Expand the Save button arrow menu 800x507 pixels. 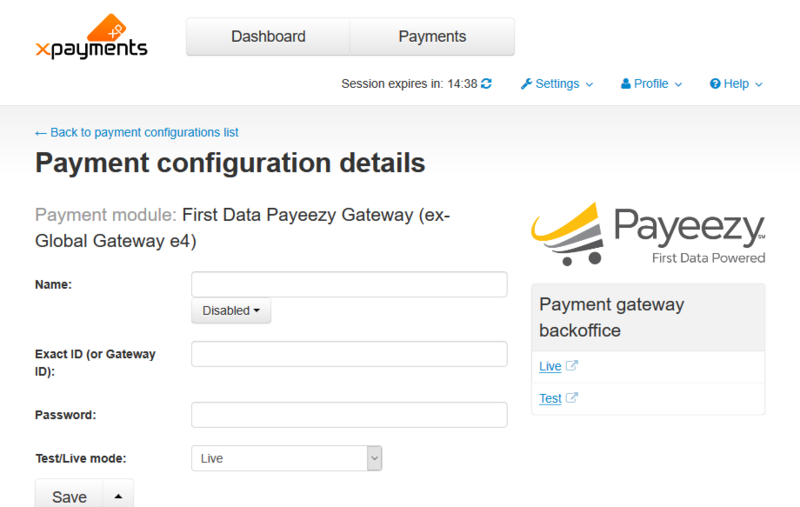click(x=118, y=496)
